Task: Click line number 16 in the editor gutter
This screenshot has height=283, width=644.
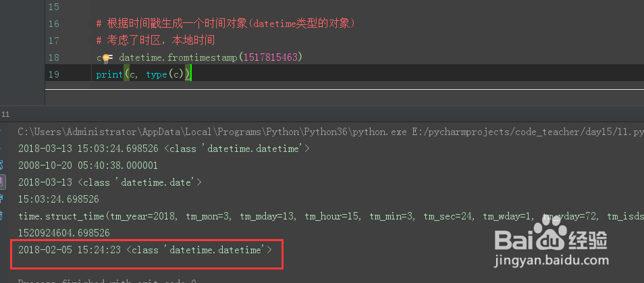Action: pos(54,24)
